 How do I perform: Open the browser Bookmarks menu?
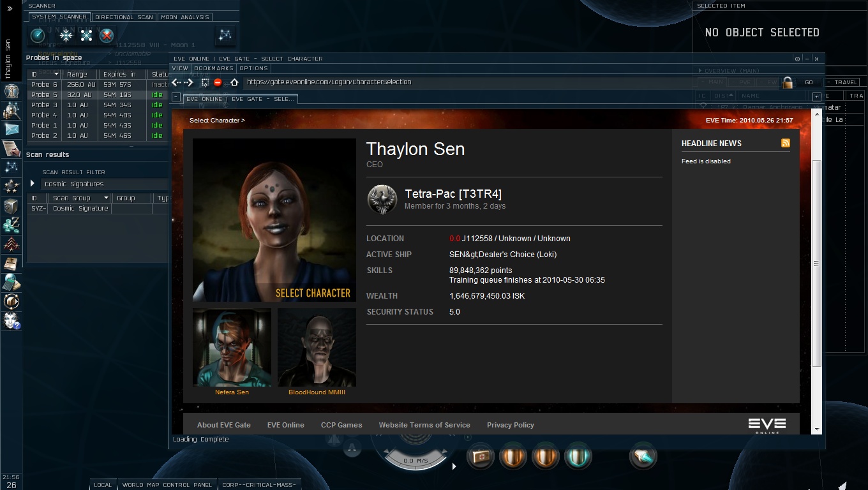[x=214, y=68]
